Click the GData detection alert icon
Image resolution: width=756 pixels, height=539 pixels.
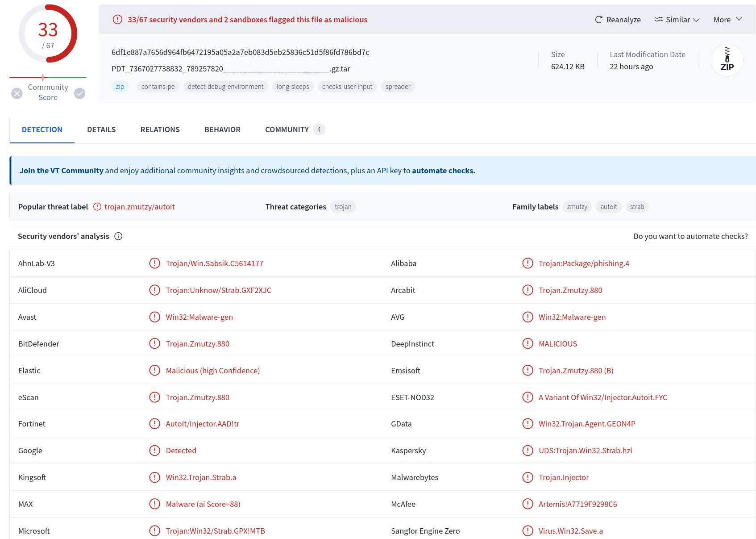click(528, 424)
